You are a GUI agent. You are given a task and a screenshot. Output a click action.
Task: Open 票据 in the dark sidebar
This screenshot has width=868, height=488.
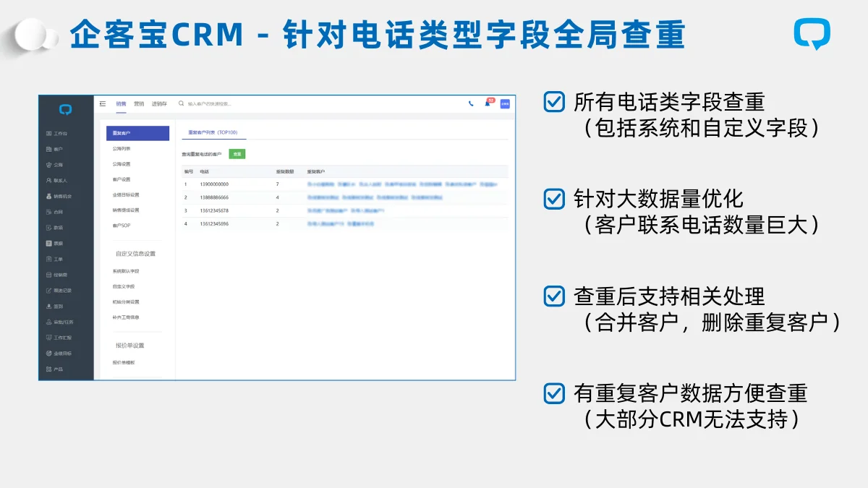click(x=54, y=243)
